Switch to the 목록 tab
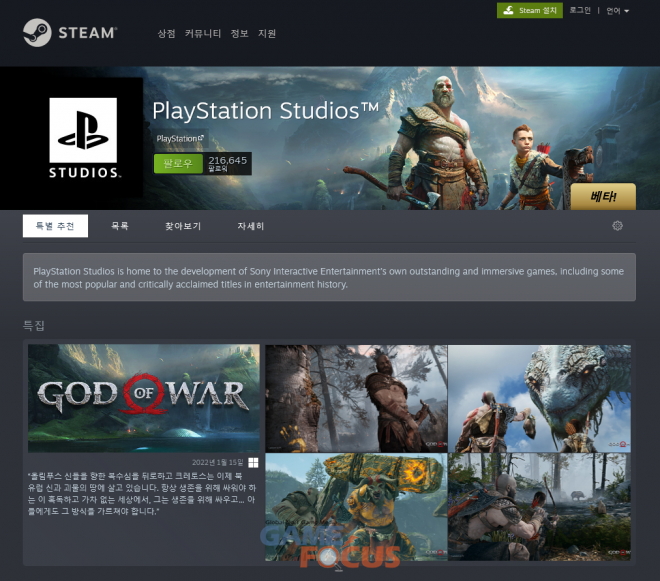The image size is (660, 581). [x=120, y=226]
